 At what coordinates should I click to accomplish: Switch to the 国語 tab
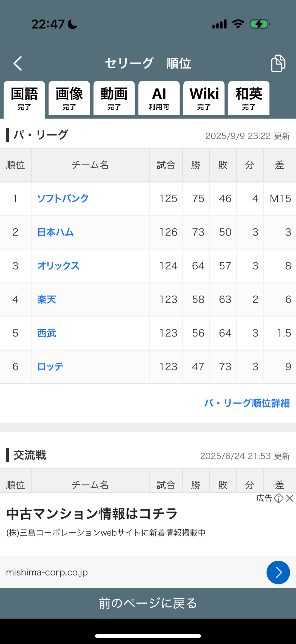tap(24, 98)
